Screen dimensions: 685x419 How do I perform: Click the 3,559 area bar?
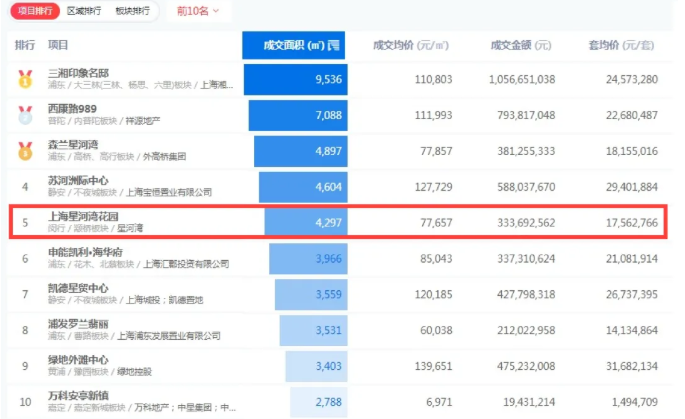[x=311, y=294]
